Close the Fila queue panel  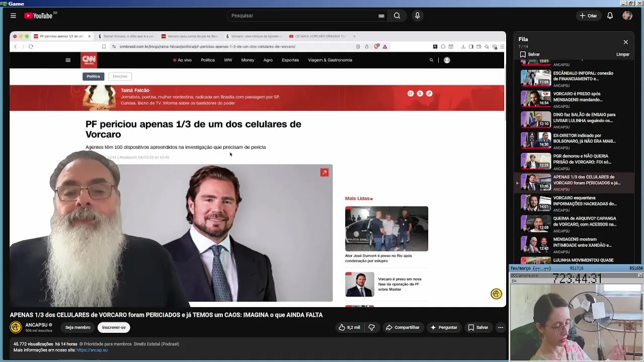tap(625, 42)
